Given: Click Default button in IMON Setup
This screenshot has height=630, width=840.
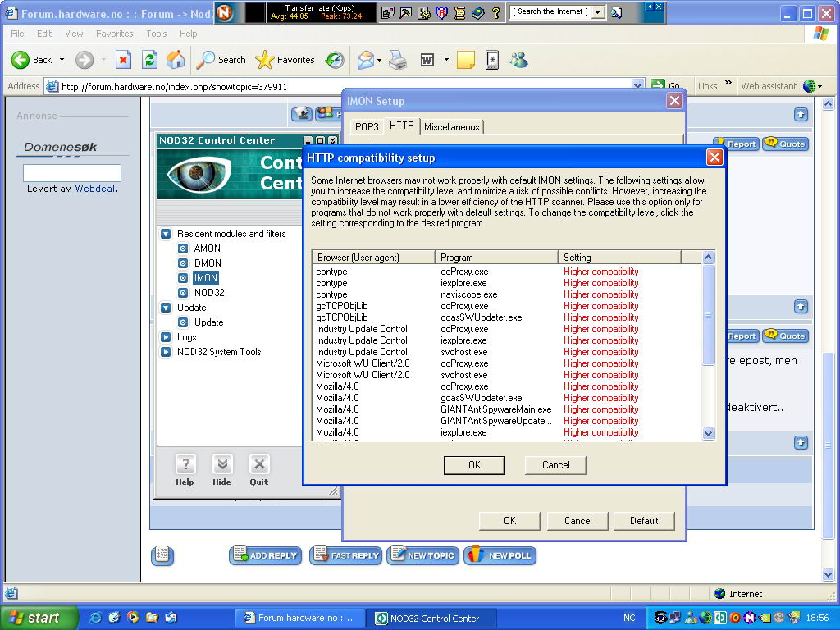Looking at the screenshot, I should click(644, 521).
